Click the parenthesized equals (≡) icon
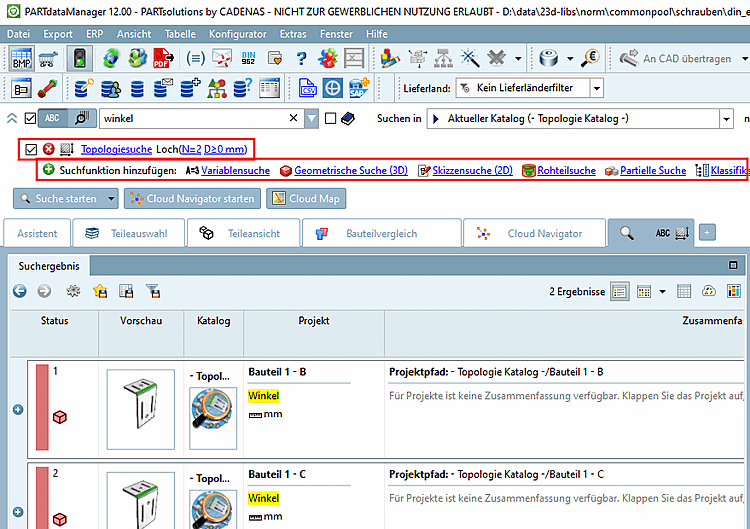The width and height of the screenshot is (750, 529). (x=195, y=58)
